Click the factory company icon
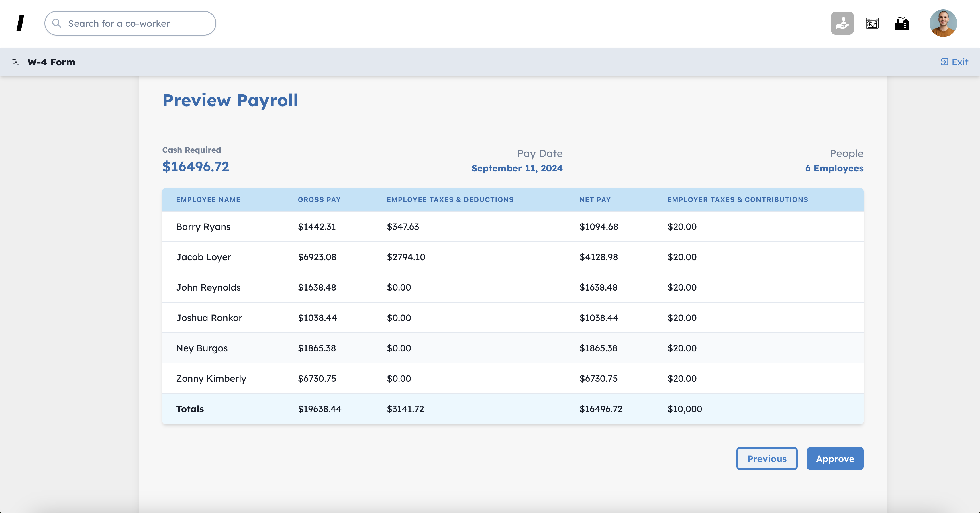The width and height of the screenshot is (980, 513). coord(902,23)
